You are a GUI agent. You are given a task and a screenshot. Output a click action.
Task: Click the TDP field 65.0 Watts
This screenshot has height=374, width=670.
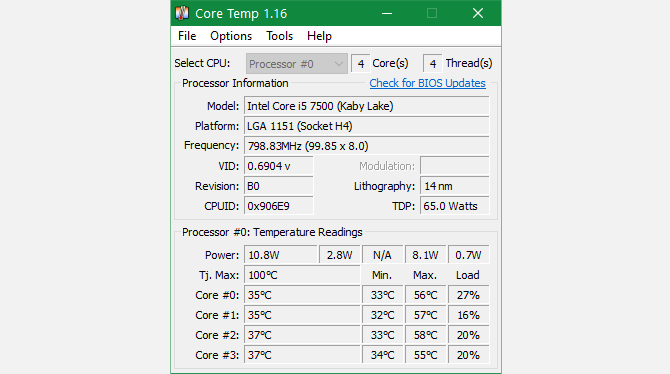click(455, 206)
